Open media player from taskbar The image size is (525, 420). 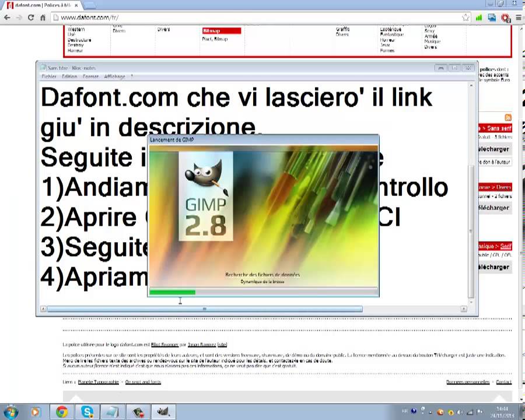click(36, 412)
